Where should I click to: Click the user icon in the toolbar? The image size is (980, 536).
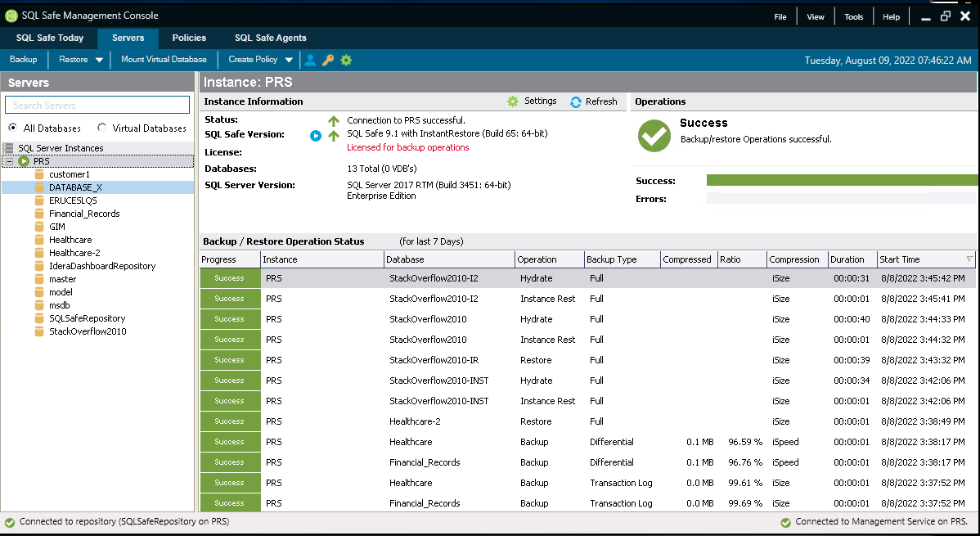310,60
